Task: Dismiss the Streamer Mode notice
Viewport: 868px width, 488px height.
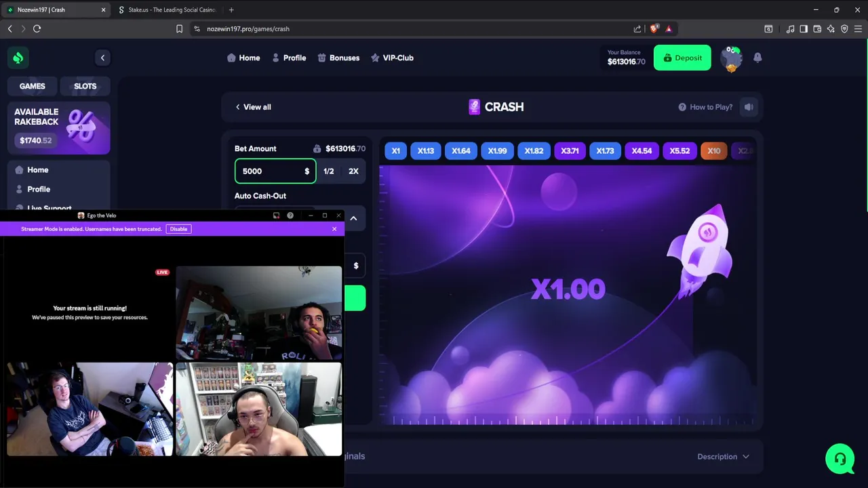Action: pos(334,229)
